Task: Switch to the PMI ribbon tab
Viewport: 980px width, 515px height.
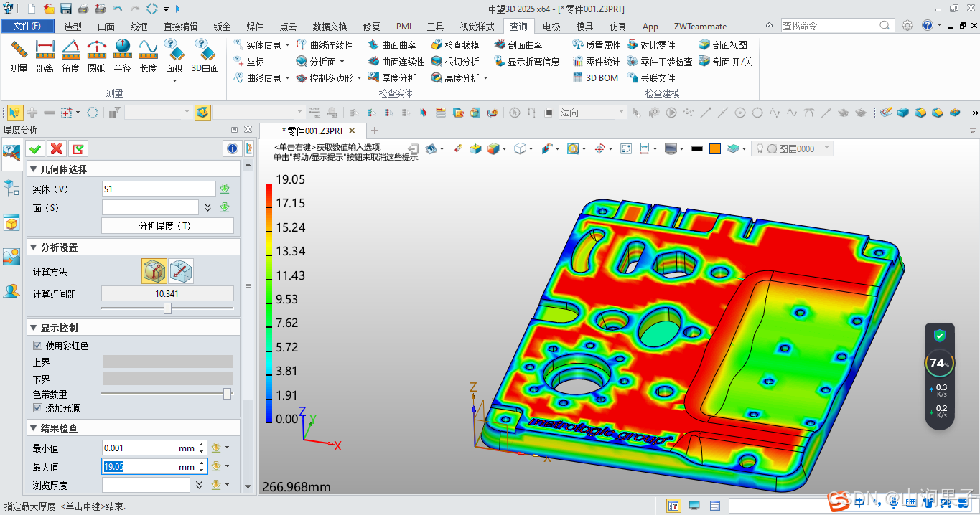Action: 403,27
